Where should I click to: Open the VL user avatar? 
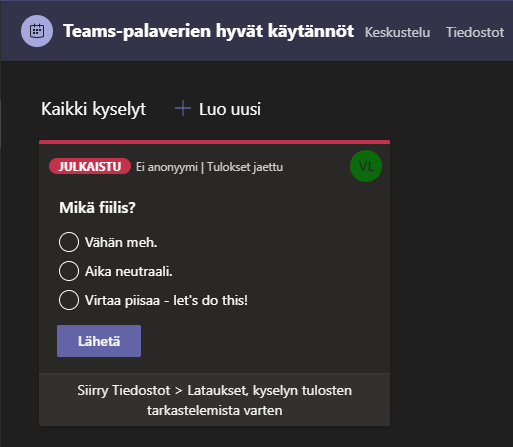coord(366,166)
